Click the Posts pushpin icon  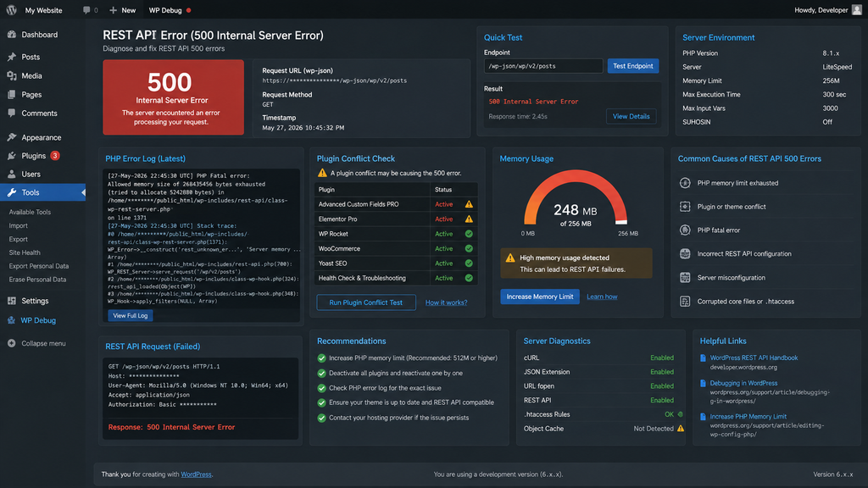point(12,57)
